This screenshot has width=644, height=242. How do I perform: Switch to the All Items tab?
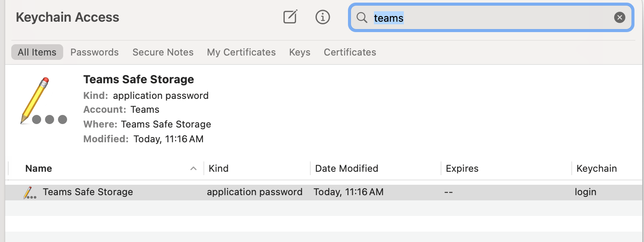click(x=37, y=52)
